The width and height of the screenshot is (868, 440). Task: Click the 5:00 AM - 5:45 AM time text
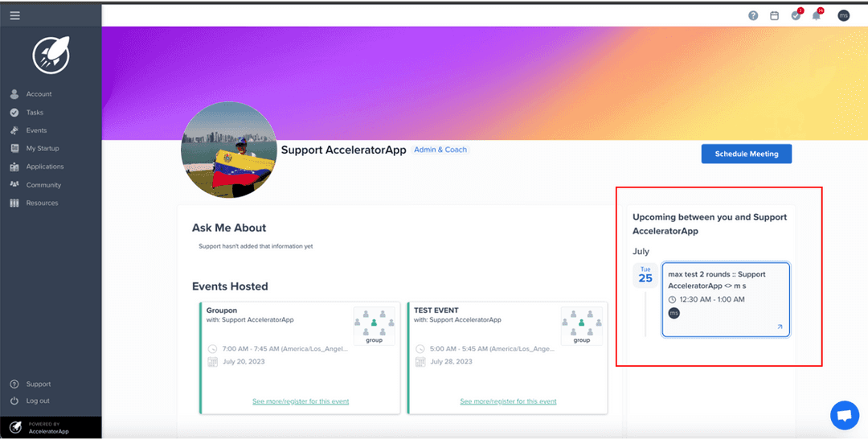pos(493,349)
